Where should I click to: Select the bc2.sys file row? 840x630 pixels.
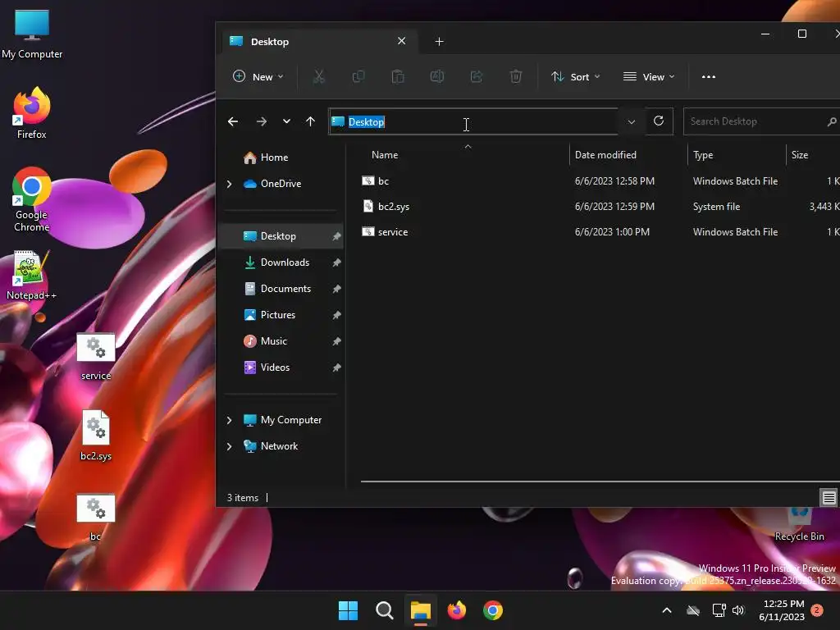pyautogui.click(x=599, y=206)
